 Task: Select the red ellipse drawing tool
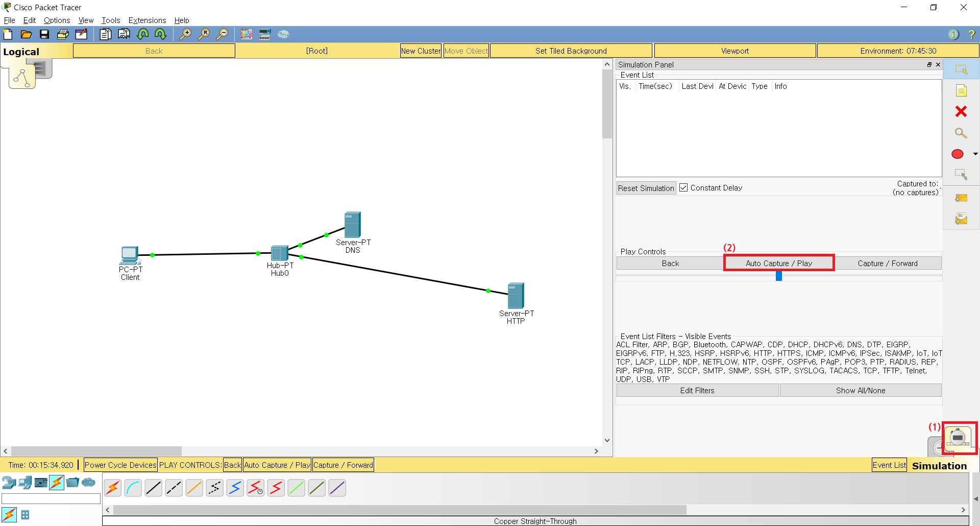tap(958, 154)
